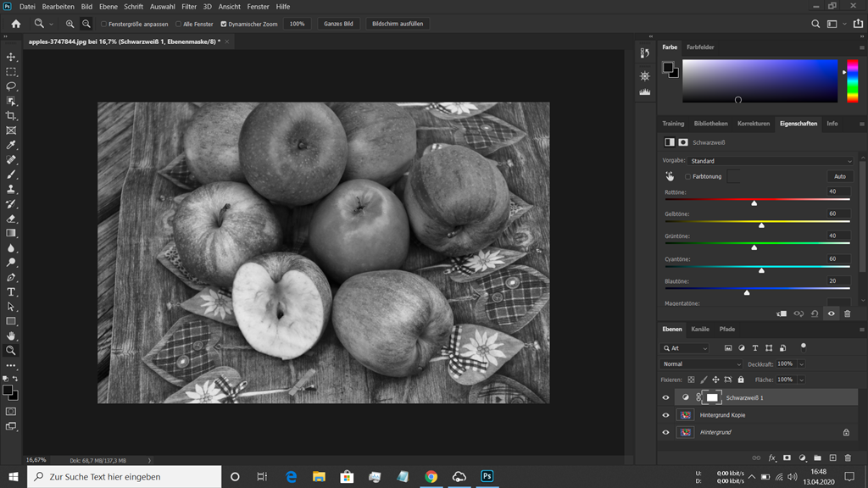Select the Move tool
868x488 pixels.
point(11,57)
